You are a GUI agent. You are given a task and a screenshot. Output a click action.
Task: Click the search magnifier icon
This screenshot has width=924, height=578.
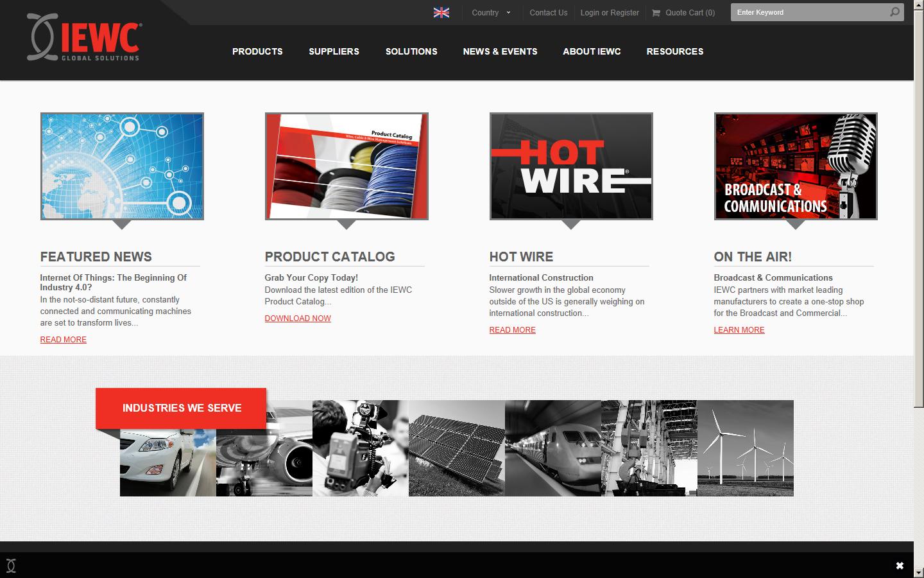pyautogui.click(x=894, y=12)
